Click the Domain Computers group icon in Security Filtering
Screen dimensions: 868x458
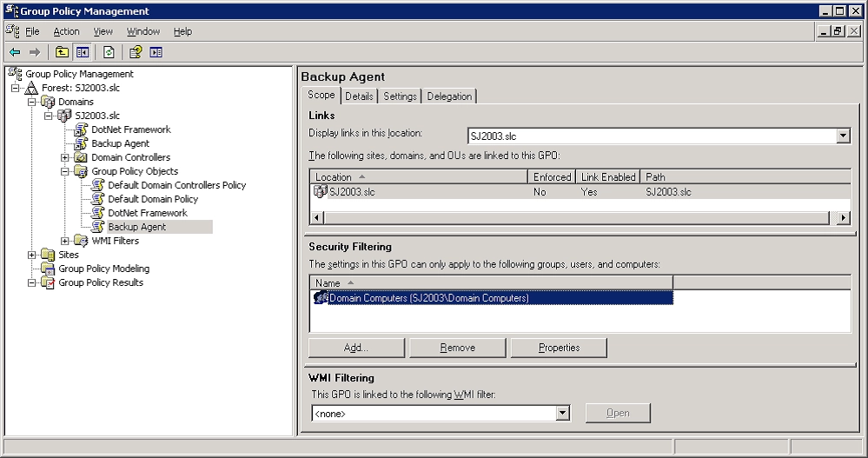(321, 297)
